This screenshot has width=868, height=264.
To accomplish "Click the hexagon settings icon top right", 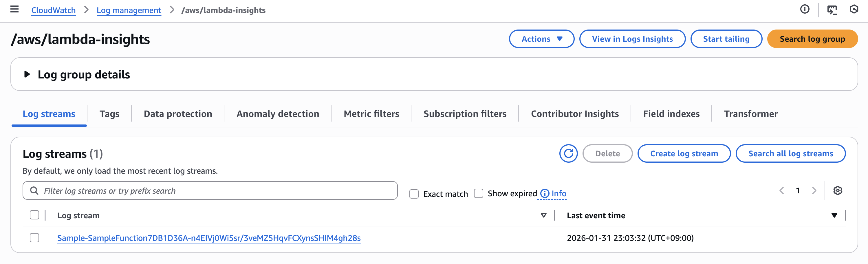I will pyautogui.click(x=854, y=10).
